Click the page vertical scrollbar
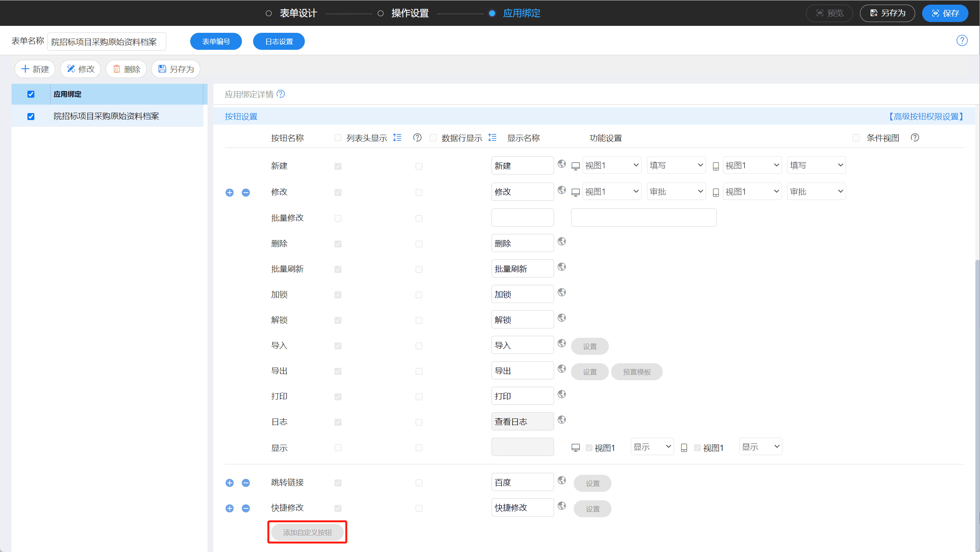Screen dimensions: 980x552 pyautogui.click(x=977, y=405)
